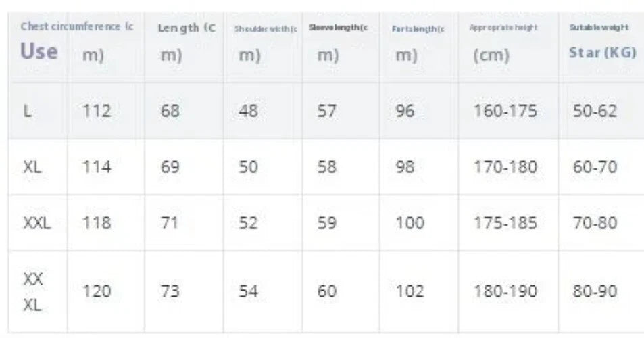Select the XXXL size row label

tap(32, 292)
